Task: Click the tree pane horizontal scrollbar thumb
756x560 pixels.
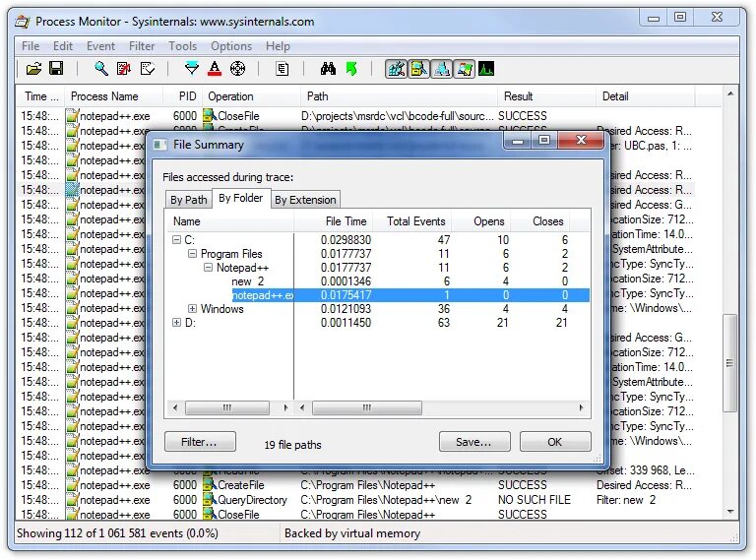Action: (x=227, y=407)
